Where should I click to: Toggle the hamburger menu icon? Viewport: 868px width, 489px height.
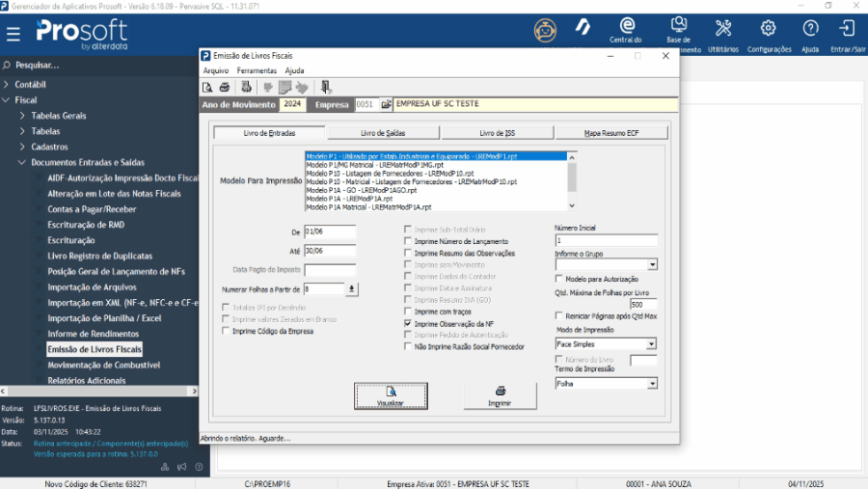coord(14,34)
